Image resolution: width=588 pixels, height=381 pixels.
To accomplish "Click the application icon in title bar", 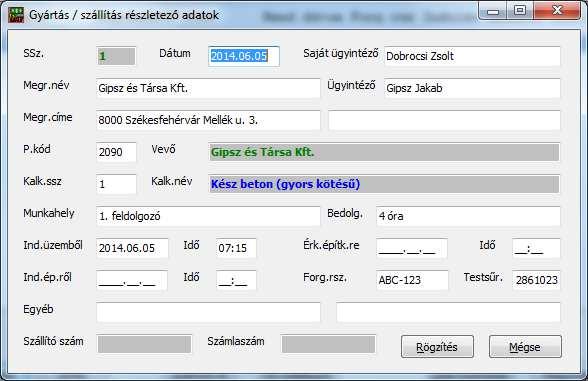I will [16, 15].
